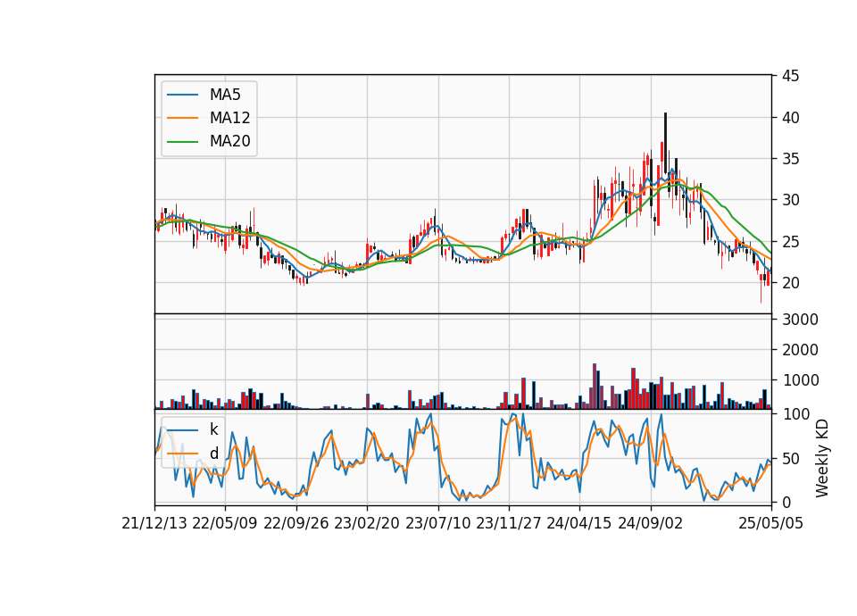The height and width of the screenshot is (616, 857).
Task: Click the 25 price axis label
Action: tap(790, 242)
